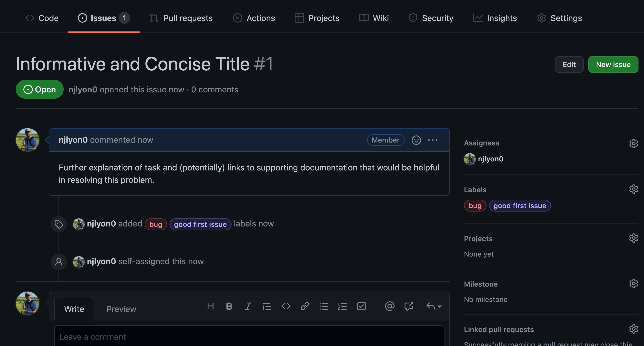This screenshot has width=644, height=346.
Task: Click the mention user icon
Action: coord(388,306)
